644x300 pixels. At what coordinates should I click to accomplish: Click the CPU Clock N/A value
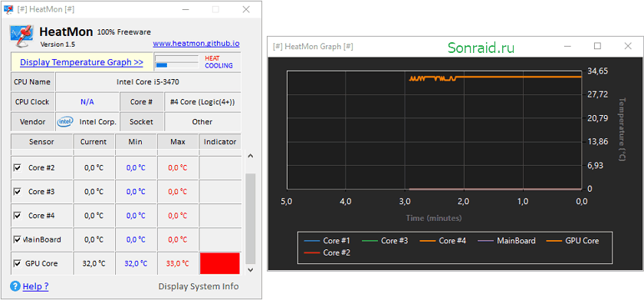tap(87, 102)
